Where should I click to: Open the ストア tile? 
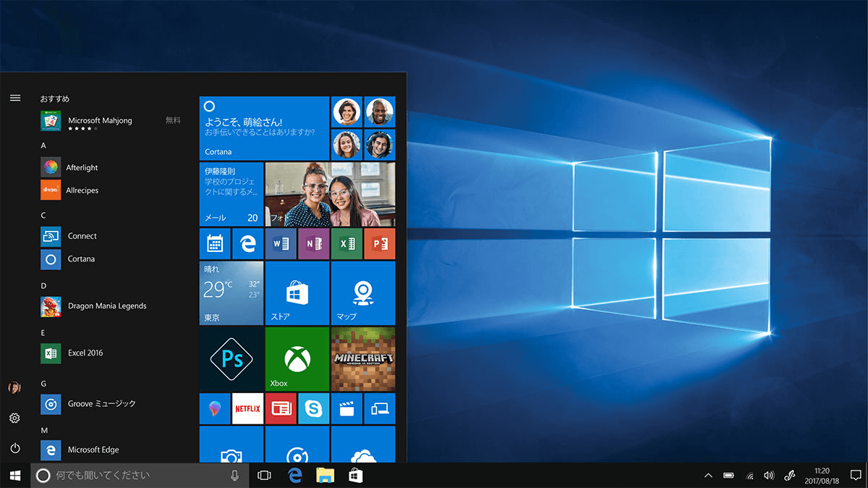(x=297, y=293)
